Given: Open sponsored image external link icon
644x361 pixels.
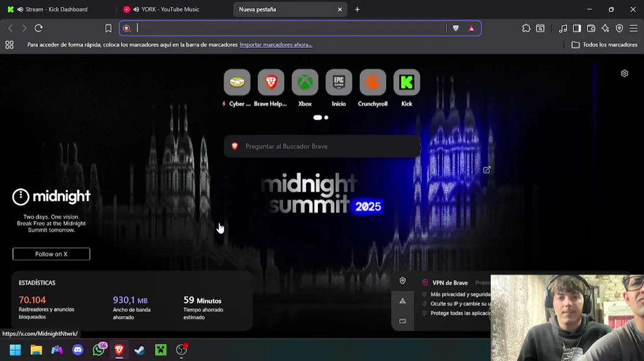Looking at the screenshot, I should point(487,170).
